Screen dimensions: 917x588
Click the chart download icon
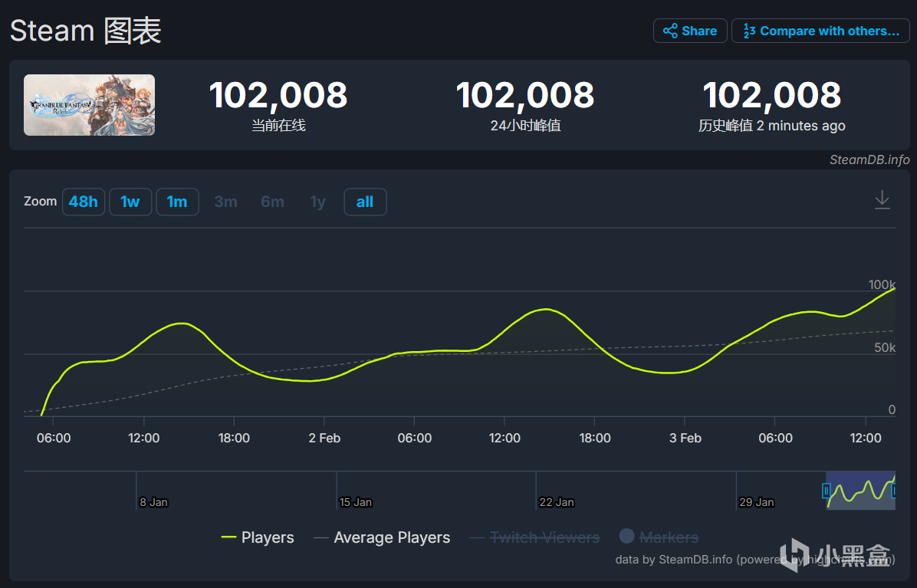click(x=882, y=200)
